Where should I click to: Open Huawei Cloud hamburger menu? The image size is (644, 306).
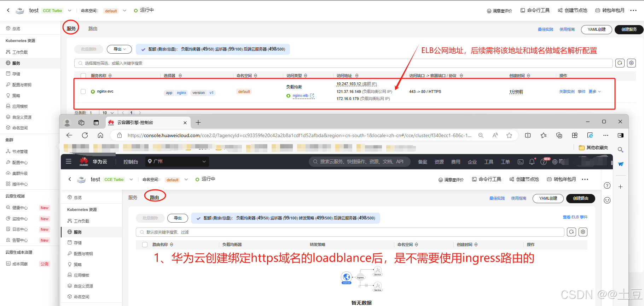pyautogui.click(x=69, y=161)
